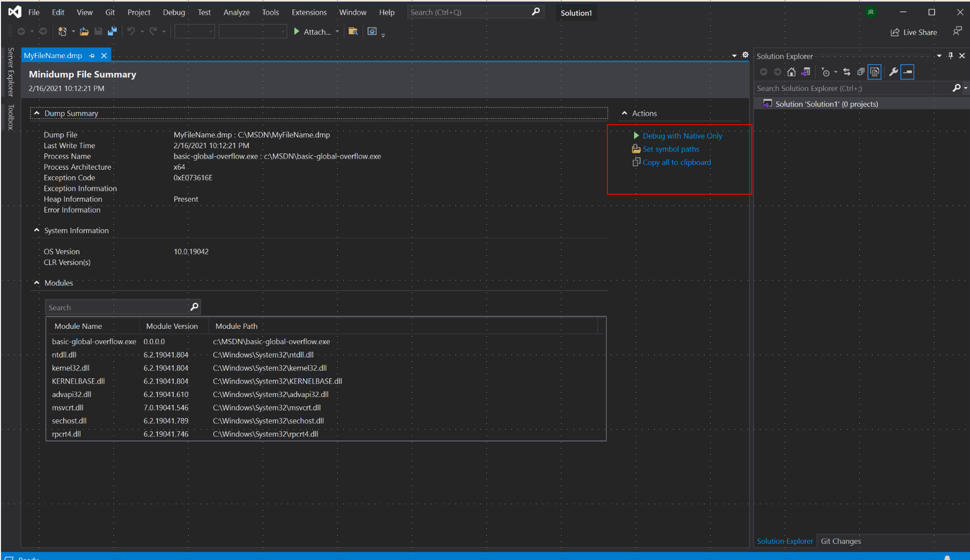
Task: Collapse the System Information section
Action: pyautogui.click(x=36, y=230)
